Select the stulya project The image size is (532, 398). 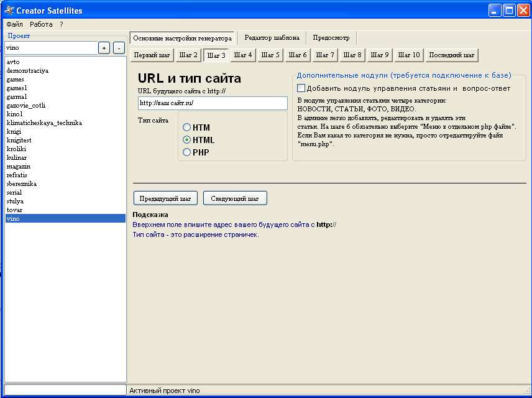(x=65, y=201)
